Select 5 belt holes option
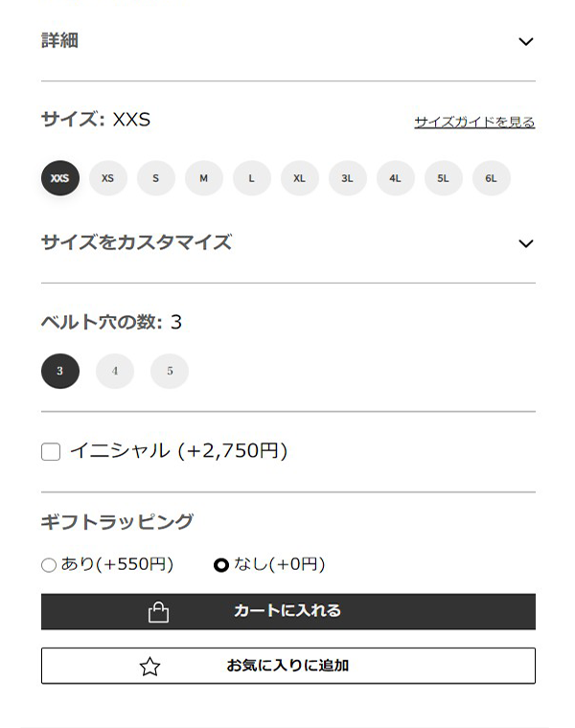This screenshot has height=728, width=575. pos(170,371)
